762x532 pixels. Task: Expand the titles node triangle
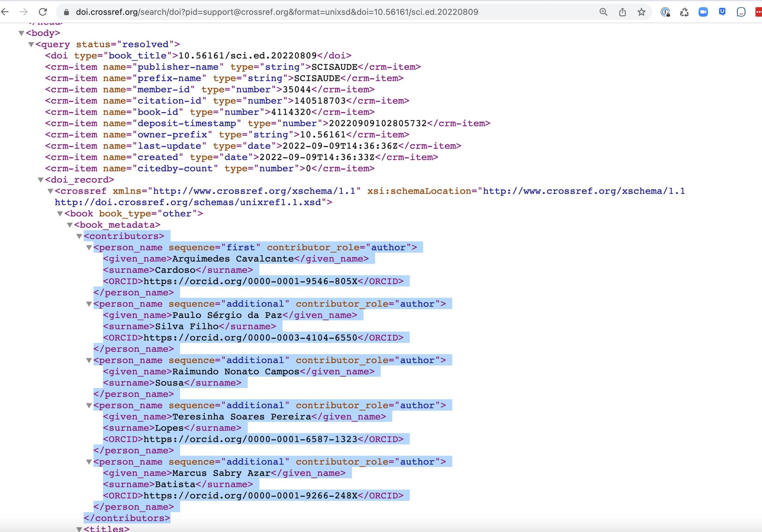point(79,529)
